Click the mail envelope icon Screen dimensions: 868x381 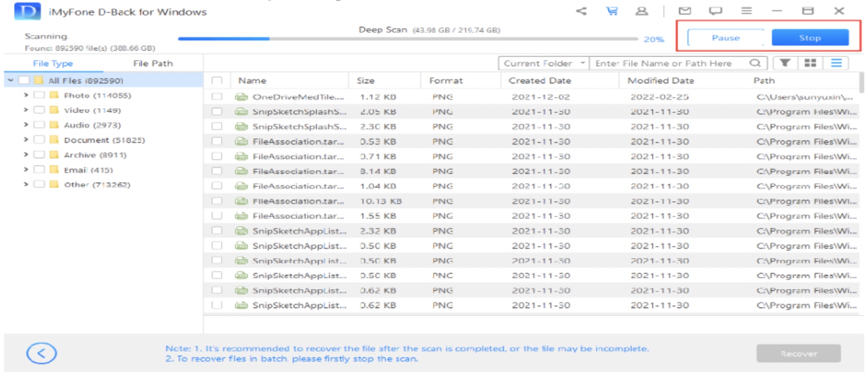tap(685, 11)
